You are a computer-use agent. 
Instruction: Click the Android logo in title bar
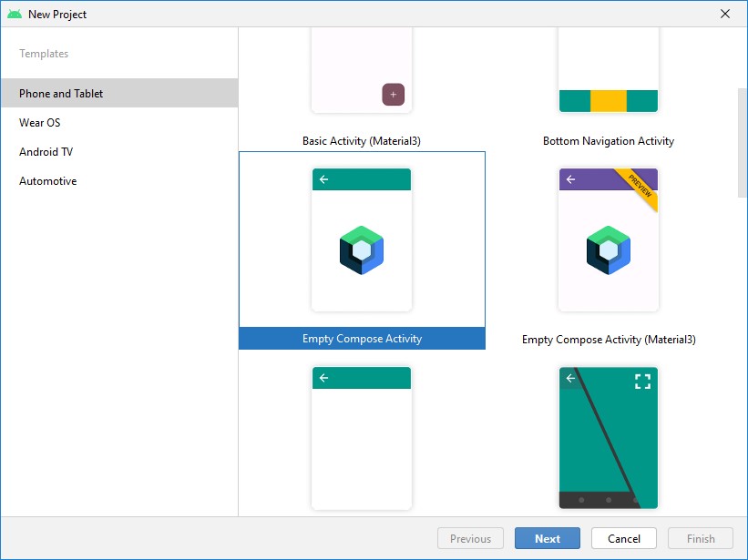click(15, 15)
